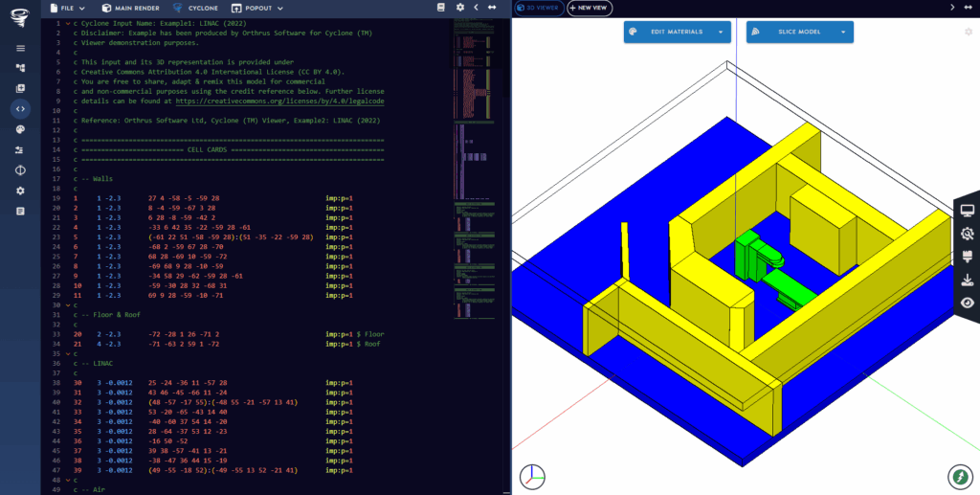The image size is (980, 495).
Task: Expand the Slice Model dropdown
Action: 799,32
